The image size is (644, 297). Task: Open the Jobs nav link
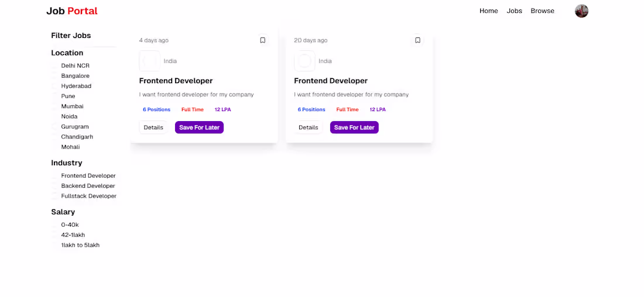(x=514, y=11)
